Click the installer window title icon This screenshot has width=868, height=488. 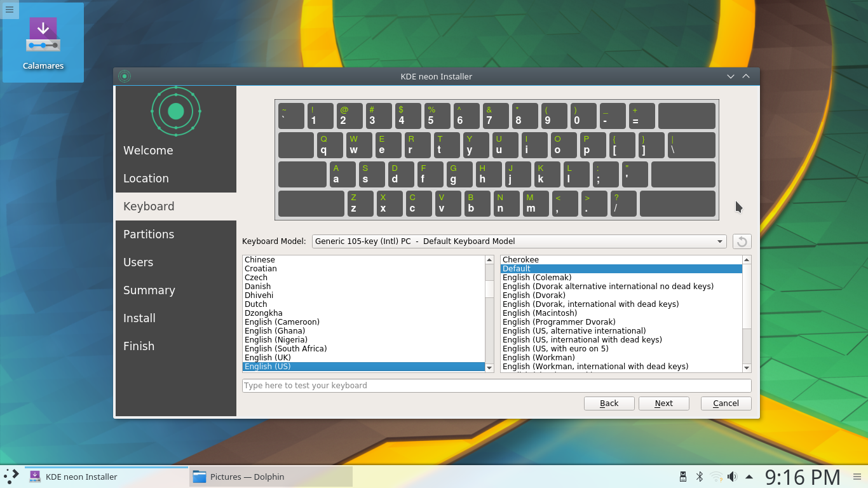tap(125, 76)
